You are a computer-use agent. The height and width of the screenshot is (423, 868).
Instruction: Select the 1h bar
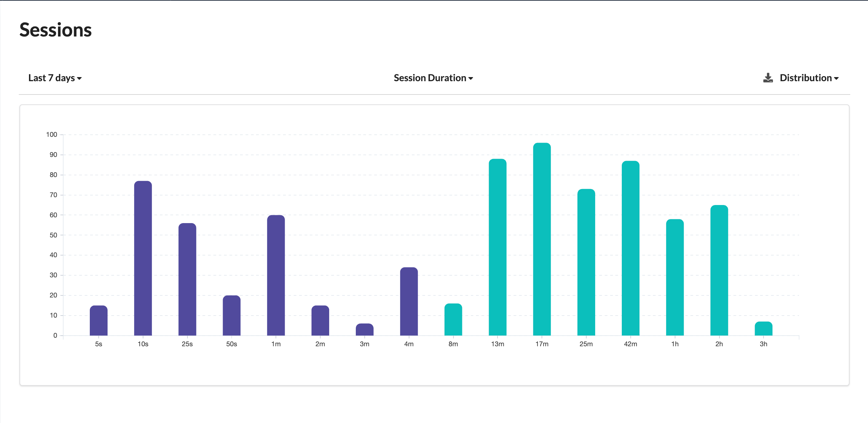pos(675,277)
